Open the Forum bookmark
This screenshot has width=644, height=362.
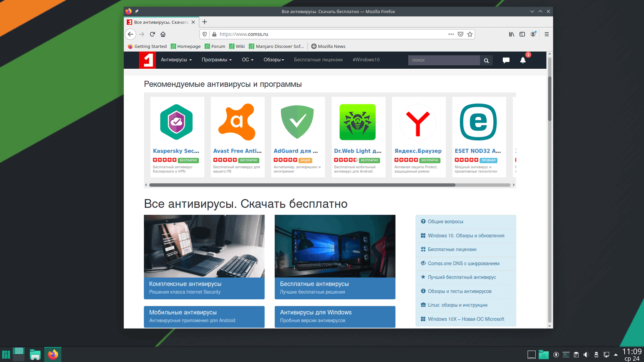click(215, 46)
